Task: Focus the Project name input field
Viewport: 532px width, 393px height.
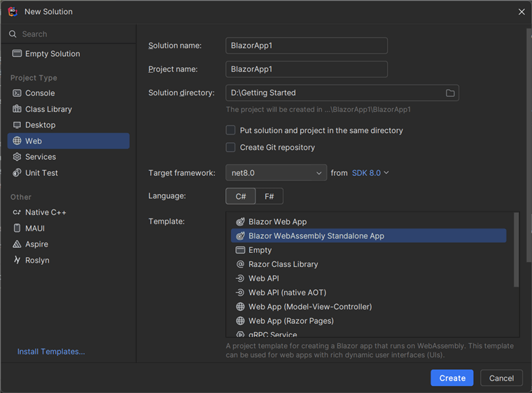Action: [x=307, y=69]
